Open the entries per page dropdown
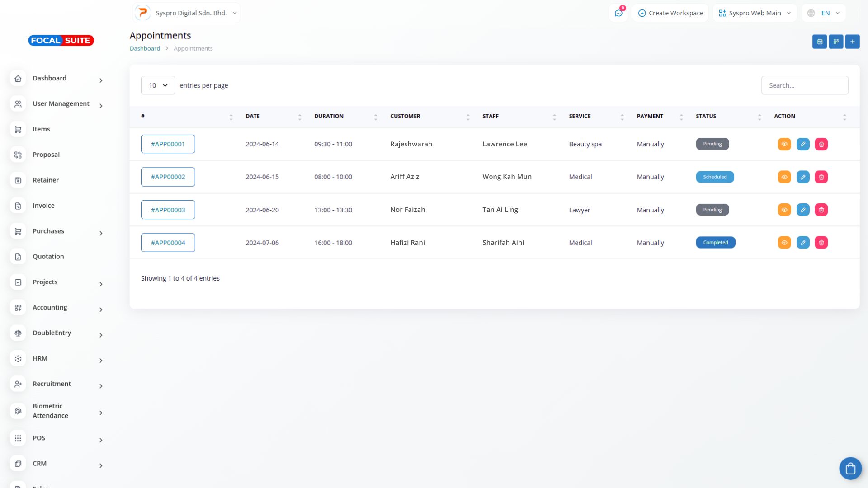Screen dimensions: 868x488 click(x=158, y=85)
